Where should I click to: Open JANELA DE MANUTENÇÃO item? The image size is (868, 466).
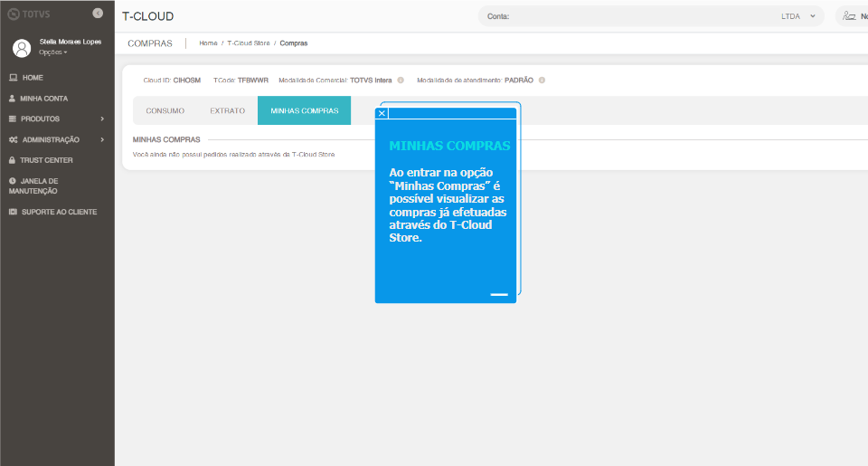(33, 185)
